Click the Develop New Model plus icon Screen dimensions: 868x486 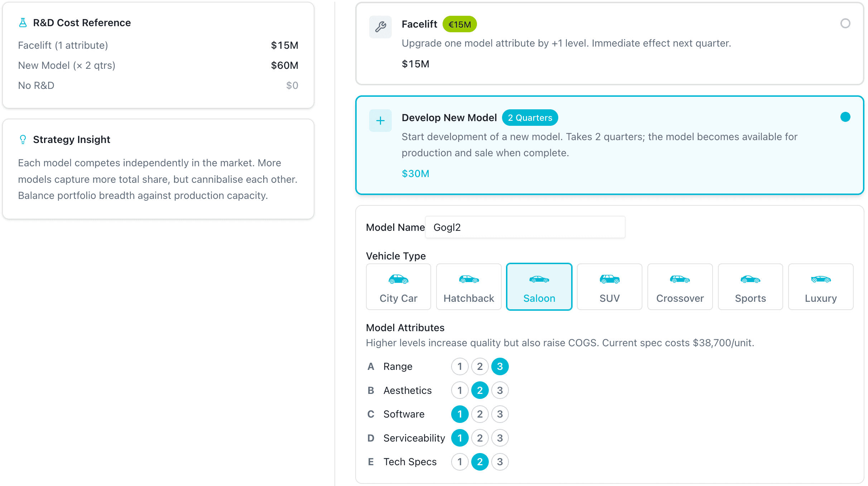click(x=380, y=120)
